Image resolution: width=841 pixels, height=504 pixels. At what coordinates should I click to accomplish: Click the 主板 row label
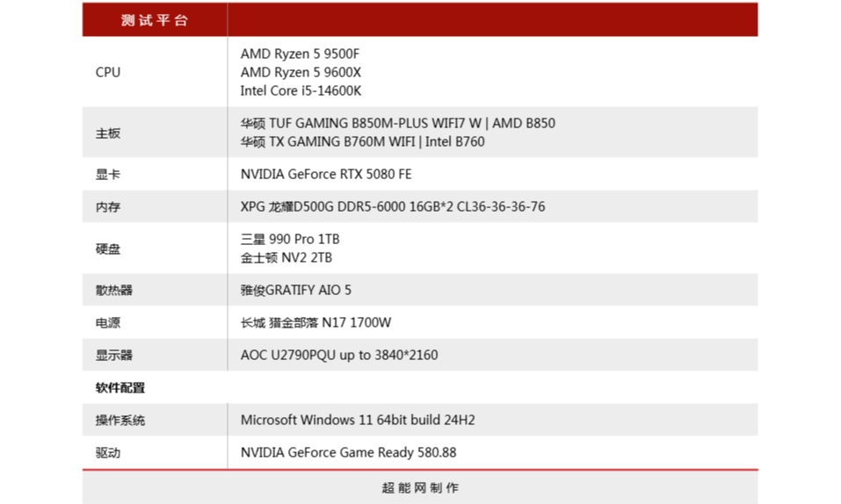click(x=108, y=133)
